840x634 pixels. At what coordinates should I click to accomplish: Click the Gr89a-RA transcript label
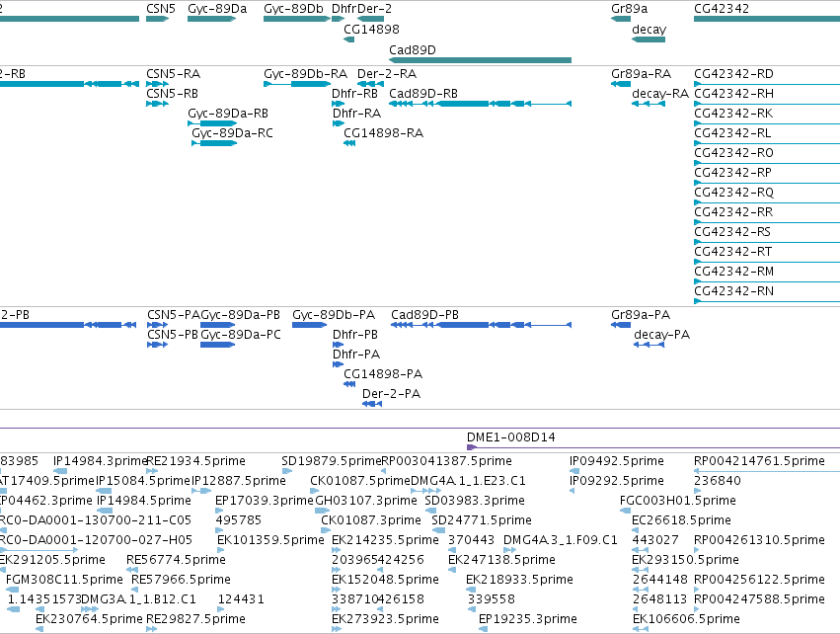click(x=641, y=73)
